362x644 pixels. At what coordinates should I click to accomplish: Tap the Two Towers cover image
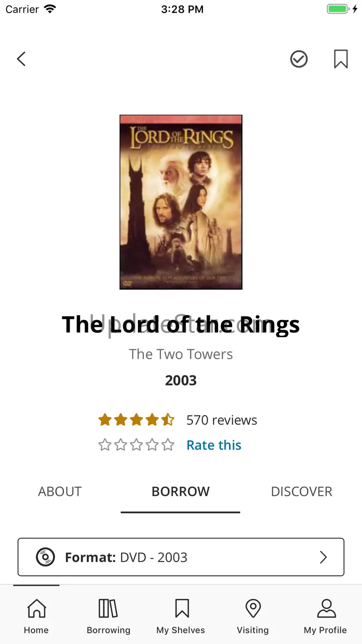tap(181, 202)
